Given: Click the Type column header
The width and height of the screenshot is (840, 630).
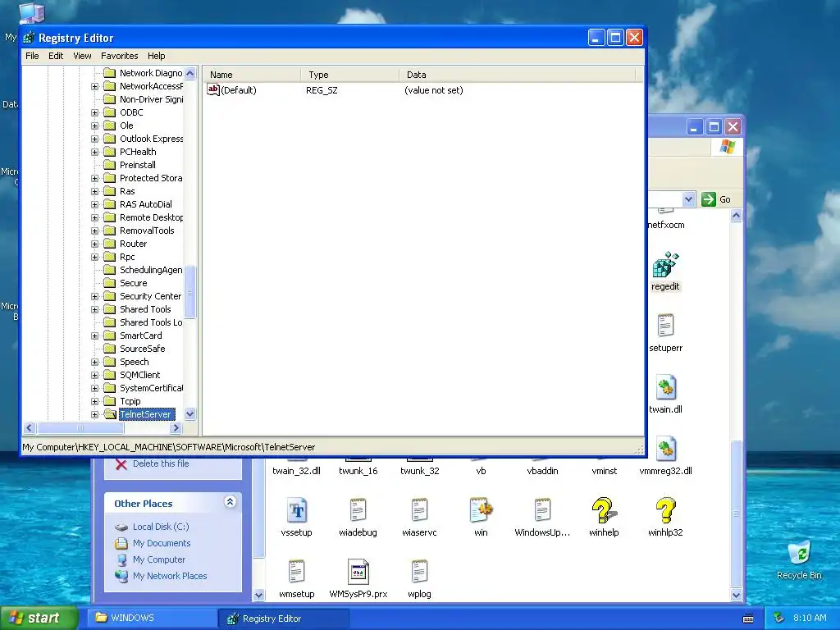Looking at the screenshot, I should 349,75.
